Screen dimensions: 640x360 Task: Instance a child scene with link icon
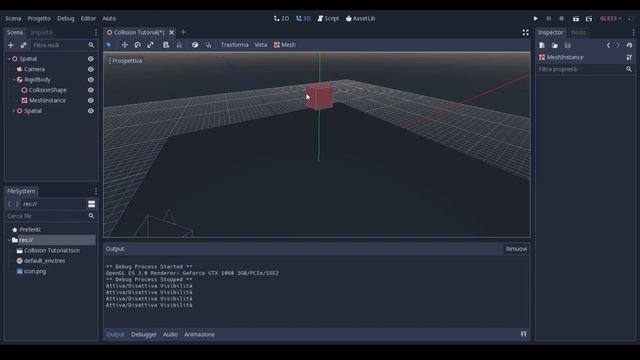click(24, 45)
